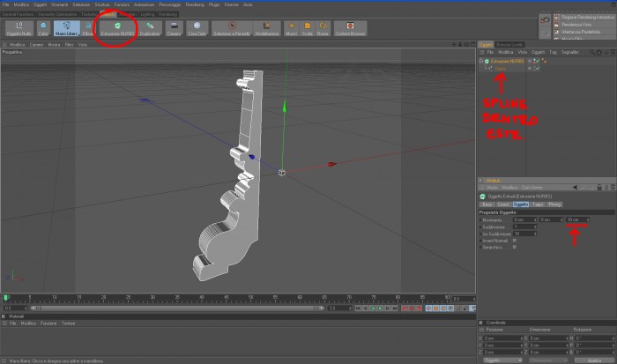Open the Rendering menu in menu bar
Image resolution: width=617 pixels, height=364 pixels.
[x=195, y=4]
